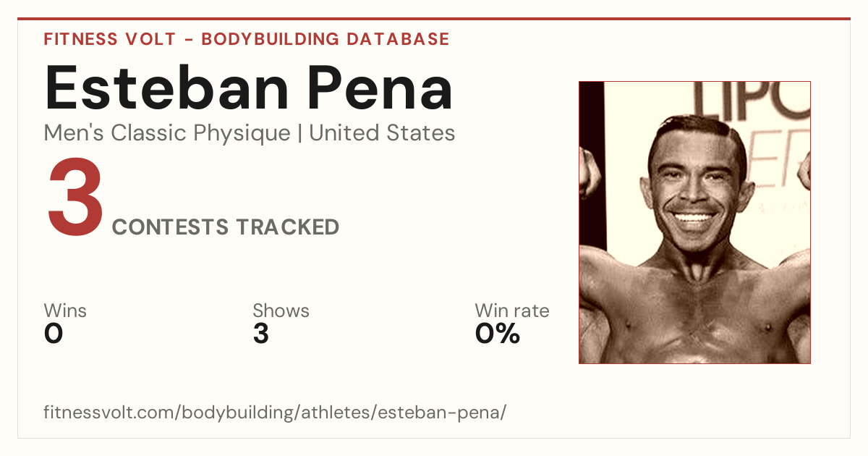Click the United States country text
Viewport: 868px width, 456px height.
pos(382,133)
